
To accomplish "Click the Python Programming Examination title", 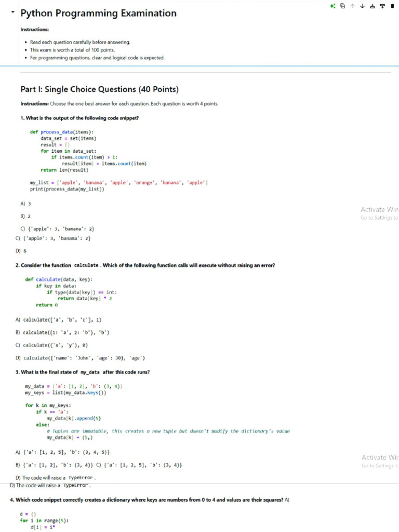I will click(x=98, y=14).
